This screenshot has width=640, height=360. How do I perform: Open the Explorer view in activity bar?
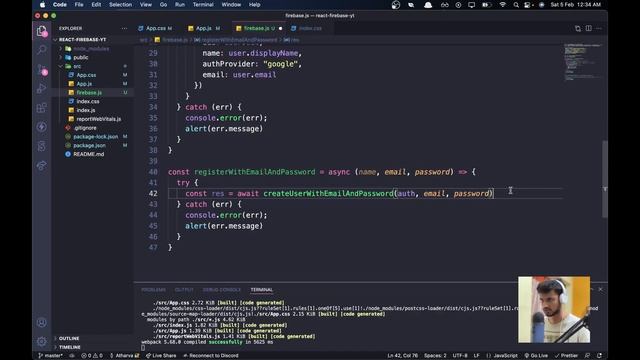pos(42,31)
